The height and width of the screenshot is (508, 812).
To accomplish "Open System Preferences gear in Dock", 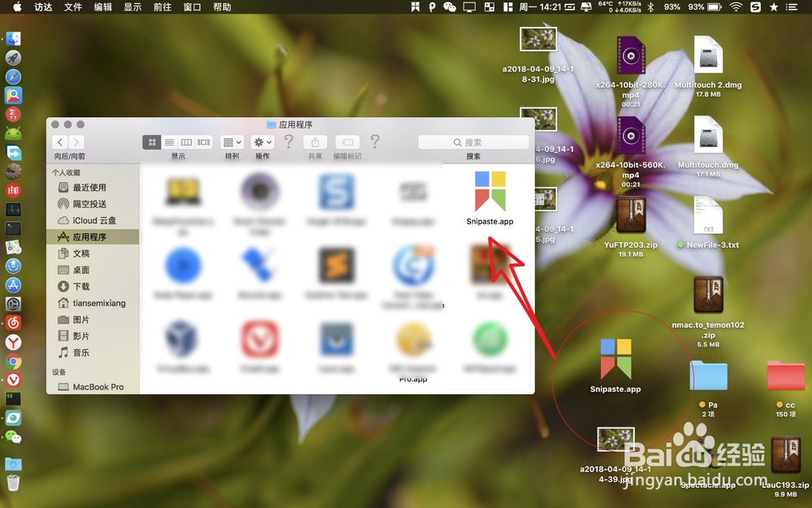I will [13, 304].
